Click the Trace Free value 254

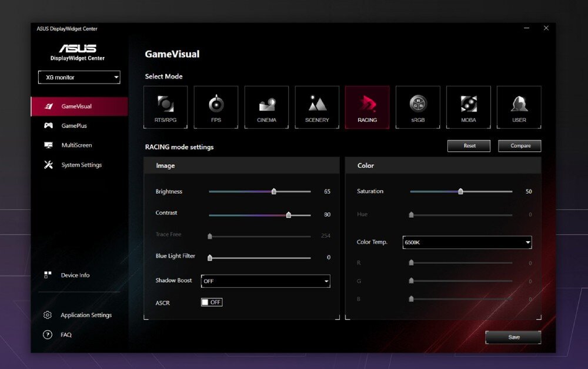326,236
